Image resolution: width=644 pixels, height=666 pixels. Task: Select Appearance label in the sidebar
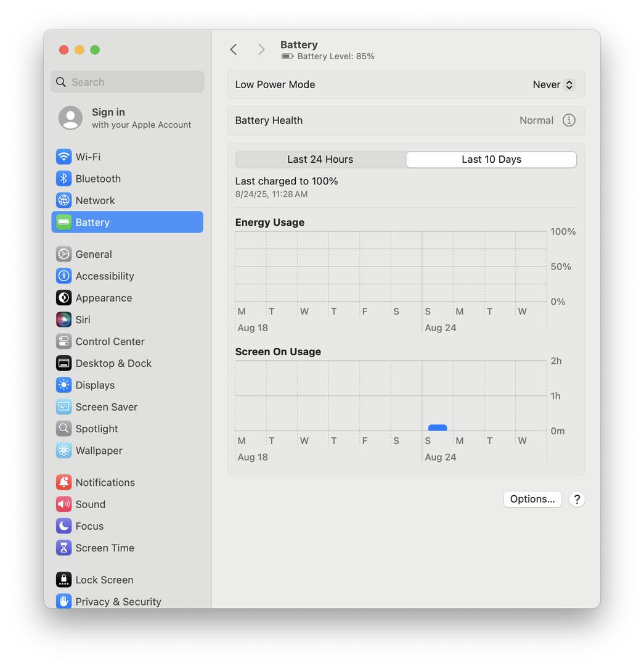104,298
